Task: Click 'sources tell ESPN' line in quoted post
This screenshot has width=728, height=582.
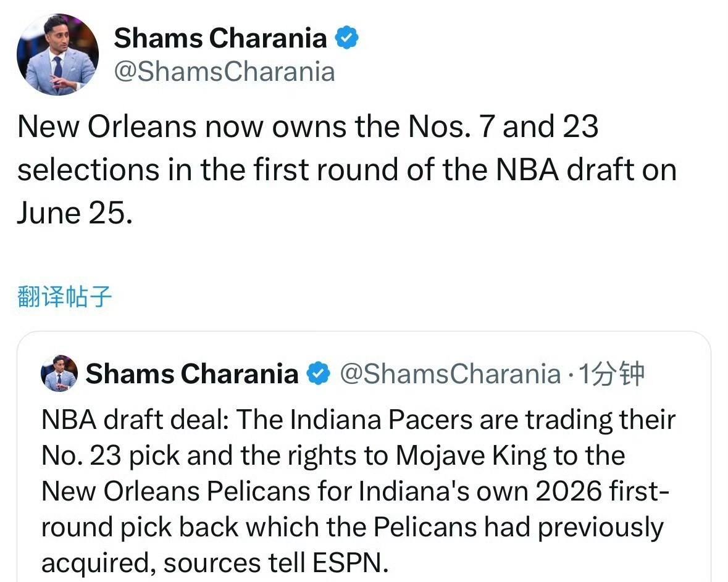Action: tap(275, 563)
